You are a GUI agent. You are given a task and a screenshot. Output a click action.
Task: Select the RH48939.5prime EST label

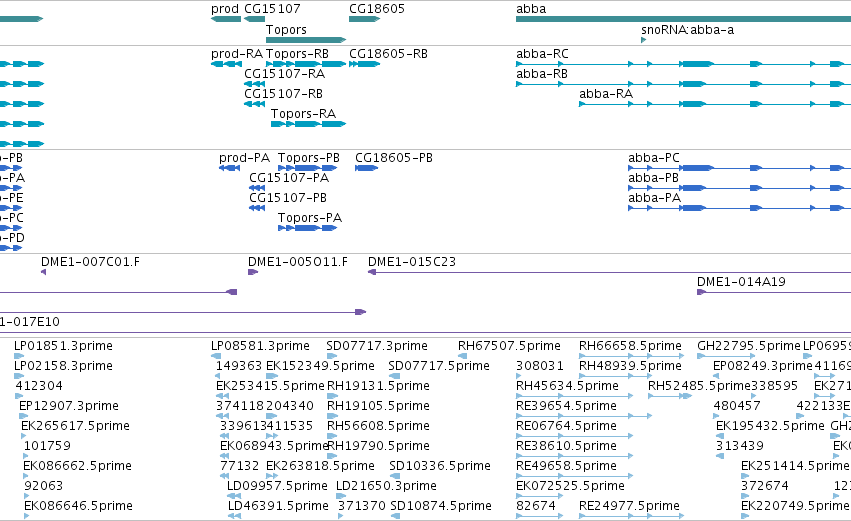click(x=630, y=366)
